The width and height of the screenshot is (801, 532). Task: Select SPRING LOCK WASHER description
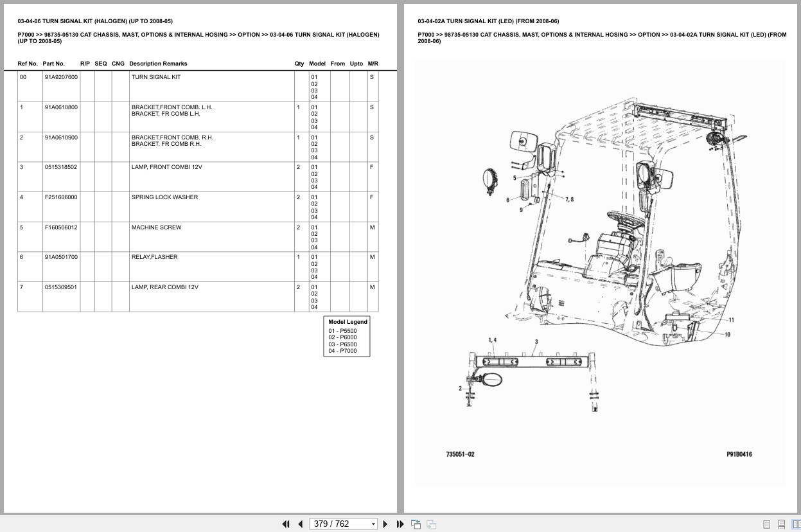point(164,197)
